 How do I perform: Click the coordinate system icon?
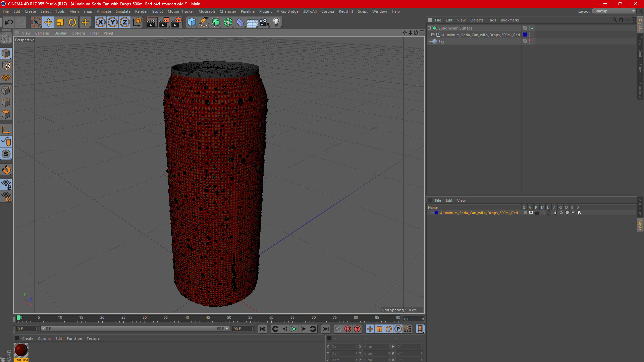137,22
